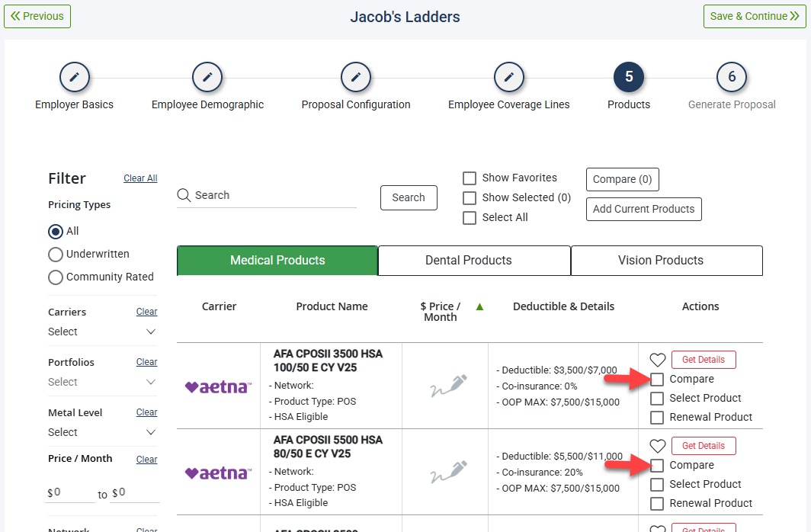Click the minimum price input field
Viewport: 811px width, 532px height.
71,492
